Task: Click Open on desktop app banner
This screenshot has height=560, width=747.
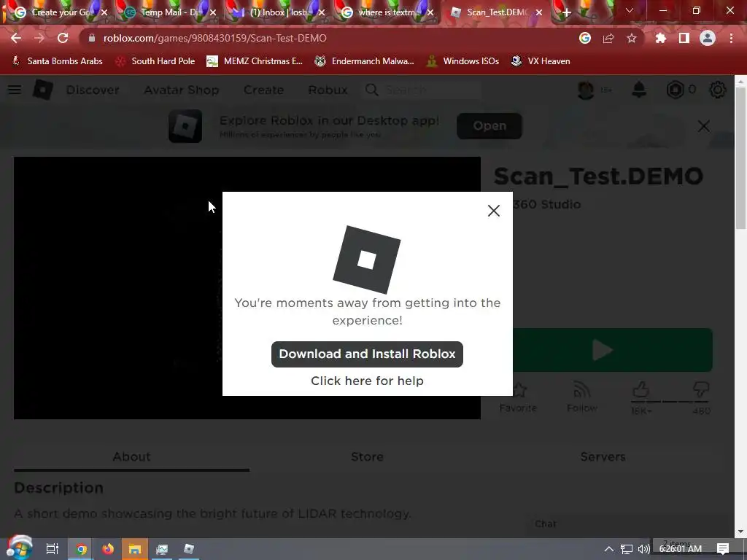Action: click(x=489, y=125)
